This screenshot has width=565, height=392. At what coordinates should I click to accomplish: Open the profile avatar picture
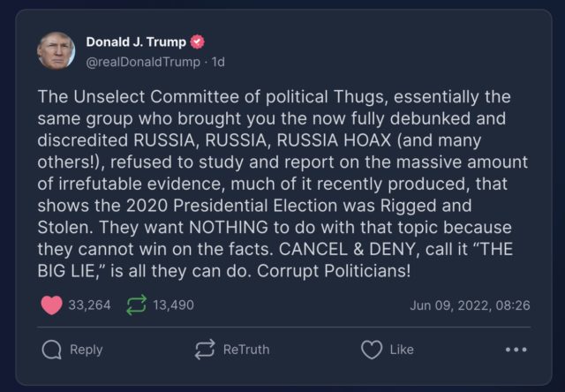pyautogui.click(x=55, y=50)
